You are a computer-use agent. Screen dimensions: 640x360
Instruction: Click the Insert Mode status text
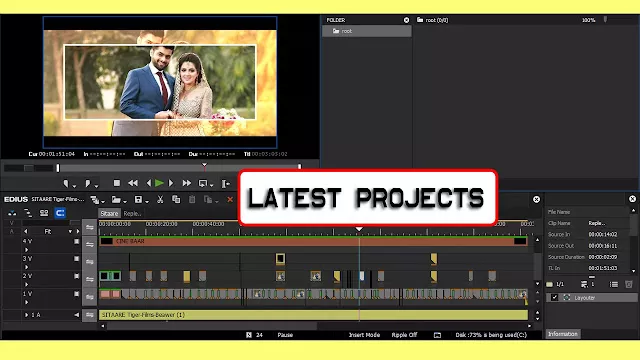[364, 335]
